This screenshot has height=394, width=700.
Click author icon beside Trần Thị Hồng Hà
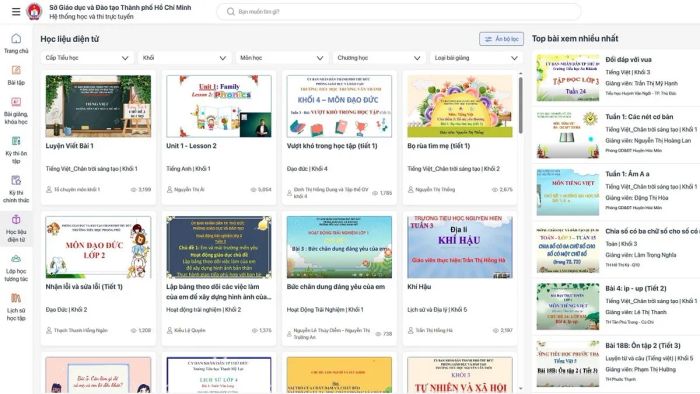[x=411, y=331]
